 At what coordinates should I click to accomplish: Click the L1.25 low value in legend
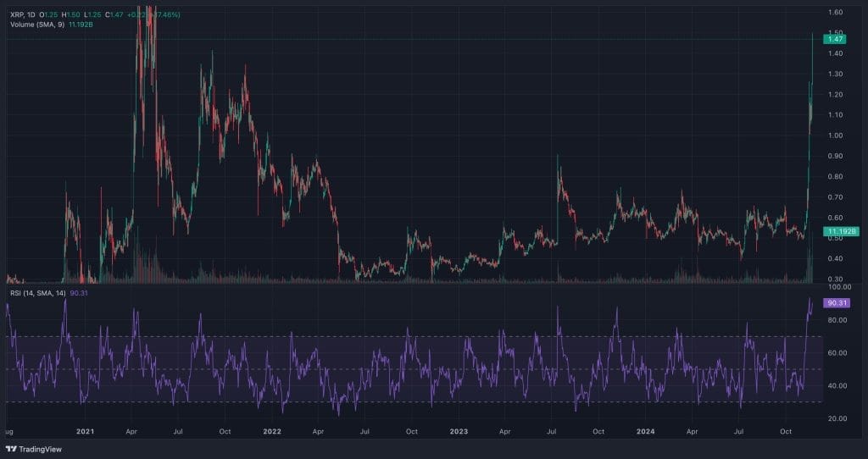pyautogui.click(x=93, y=14)
